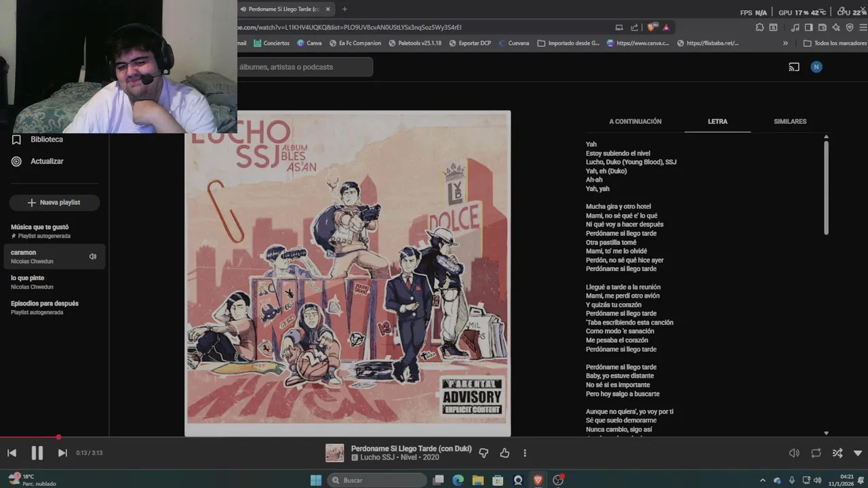
Task: Open the Brave wallet icon
Action: coord(823,27)
